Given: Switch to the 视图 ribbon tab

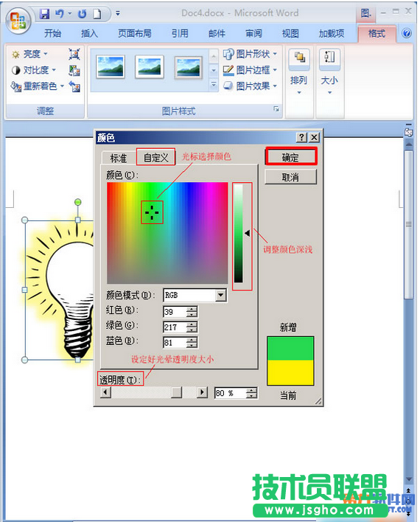Looking at the screenshot, I should click(x=290, y=33).
